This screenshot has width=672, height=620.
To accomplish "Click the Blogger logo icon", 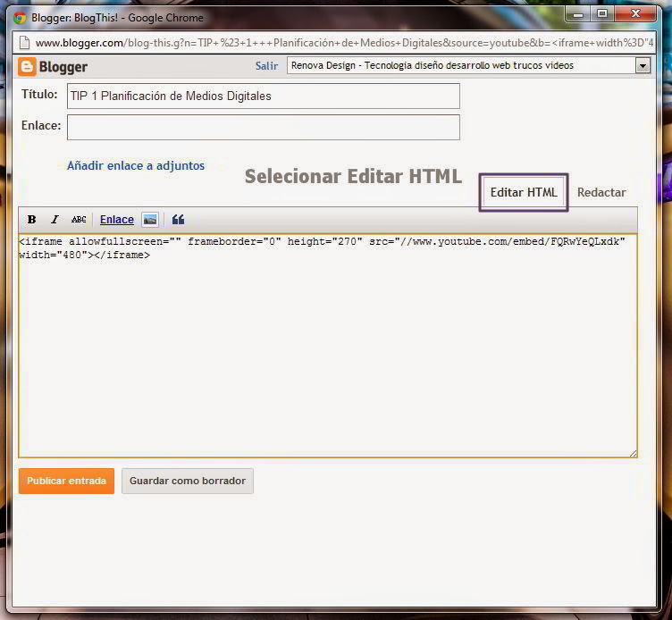I will 27,67.
